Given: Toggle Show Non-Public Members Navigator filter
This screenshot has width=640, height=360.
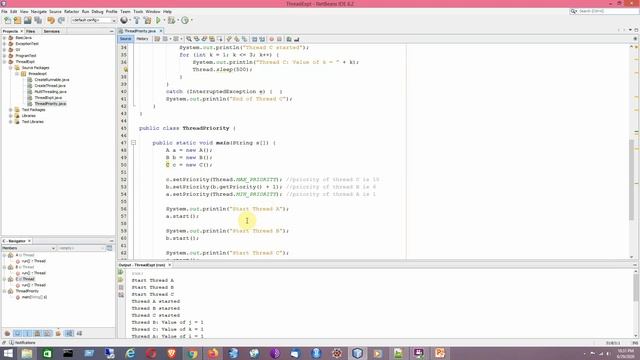Looking at the screenshot, I should pos(37,333).
